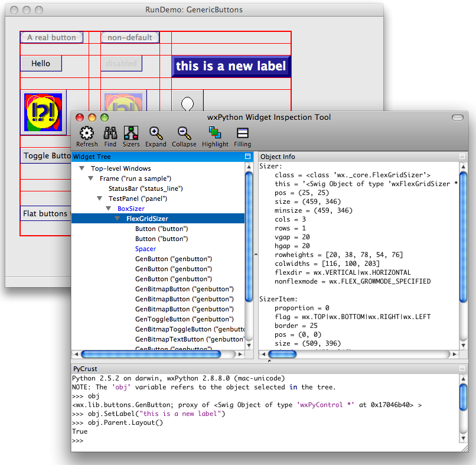Select StatusBar ("status_line") in tree
Image resolution: width=476 pixels, height=465 pixels.
[x=145, y=189]
